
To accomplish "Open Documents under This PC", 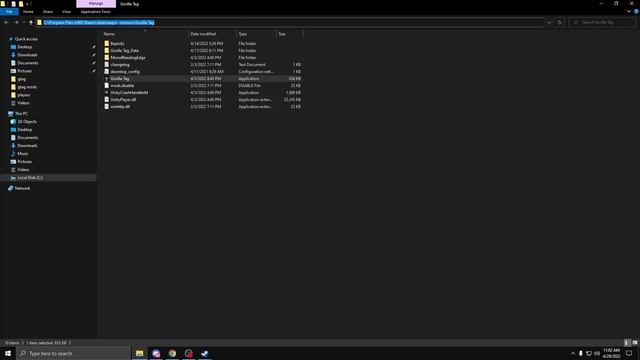I will pyautogui.click(x=27, y=138).
